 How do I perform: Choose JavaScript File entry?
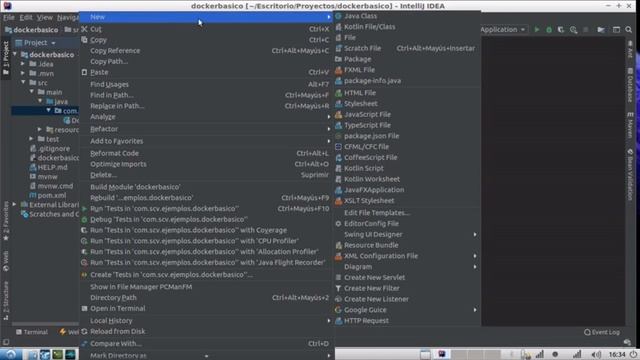tap(407, 114)
